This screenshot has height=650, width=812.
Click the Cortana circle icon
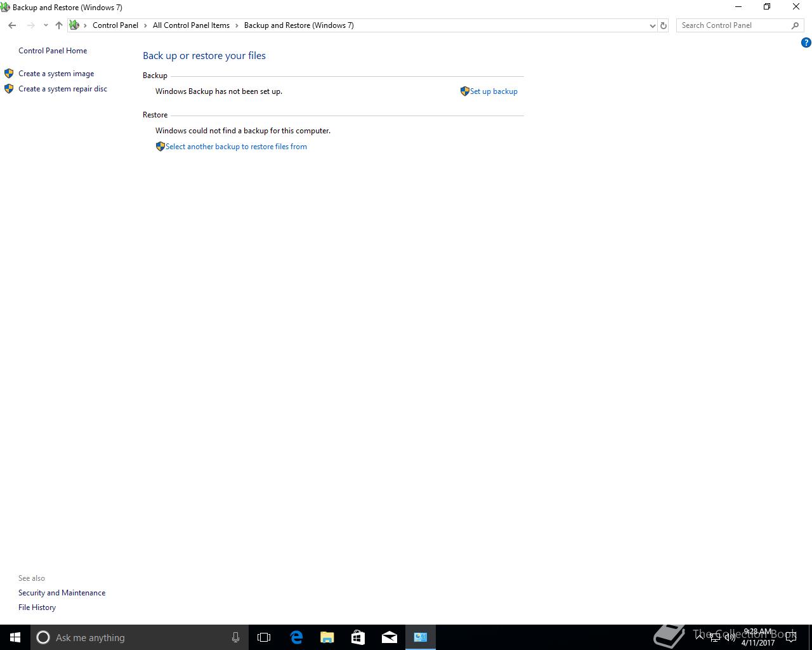click(x=43, y=637)
